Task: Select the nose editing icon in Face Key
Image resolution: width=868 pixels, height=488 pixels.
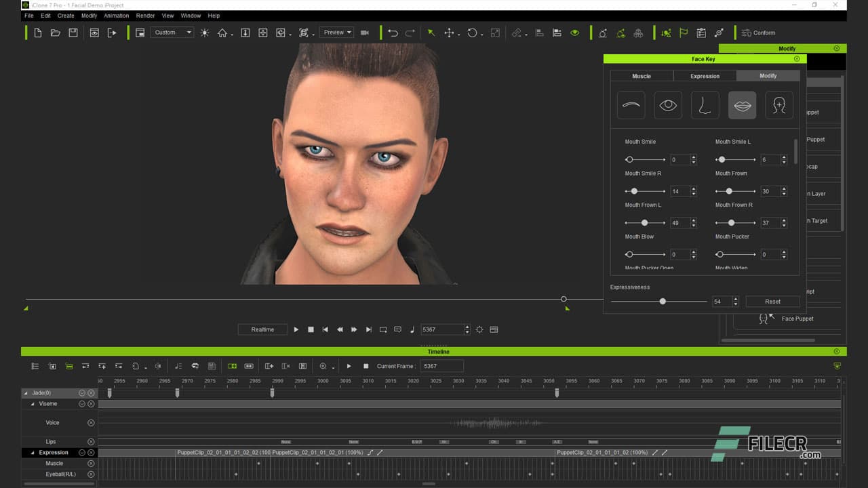Action: click(705, 104)
